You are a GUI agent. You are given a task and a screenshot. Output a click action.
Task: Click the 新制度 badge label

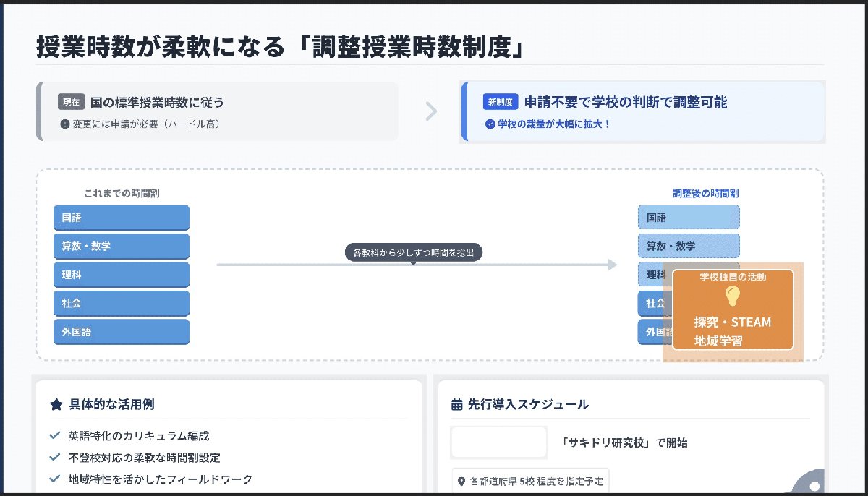click(x=501, y=102)
